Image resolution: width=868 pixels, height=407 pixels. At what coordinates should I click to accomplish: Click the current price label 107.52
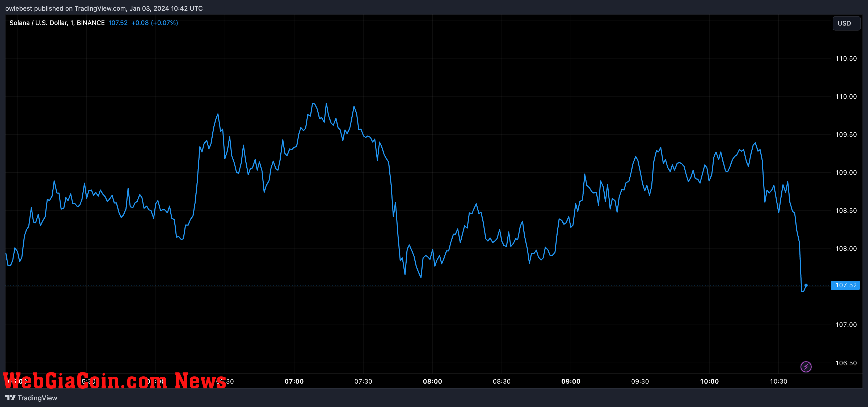tap(845, 285)
